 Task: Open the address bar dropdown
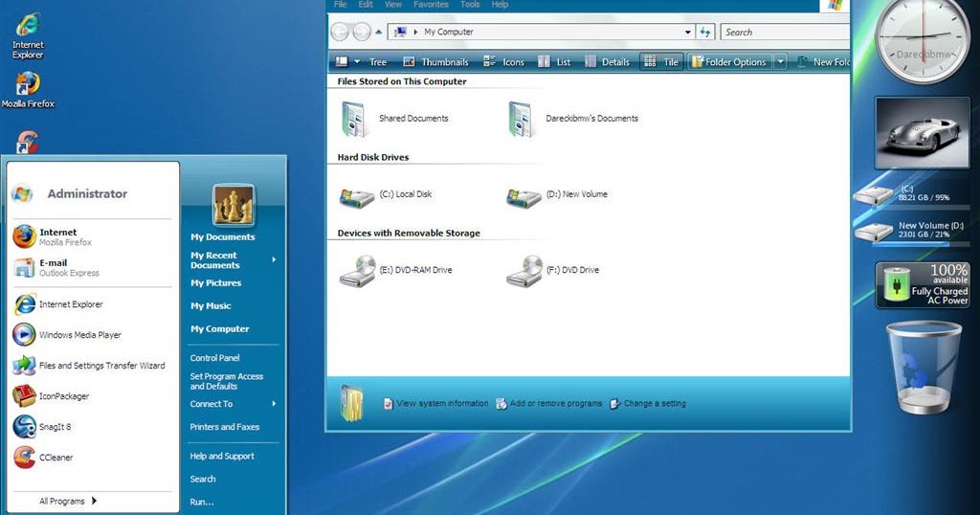click(687, 33)
